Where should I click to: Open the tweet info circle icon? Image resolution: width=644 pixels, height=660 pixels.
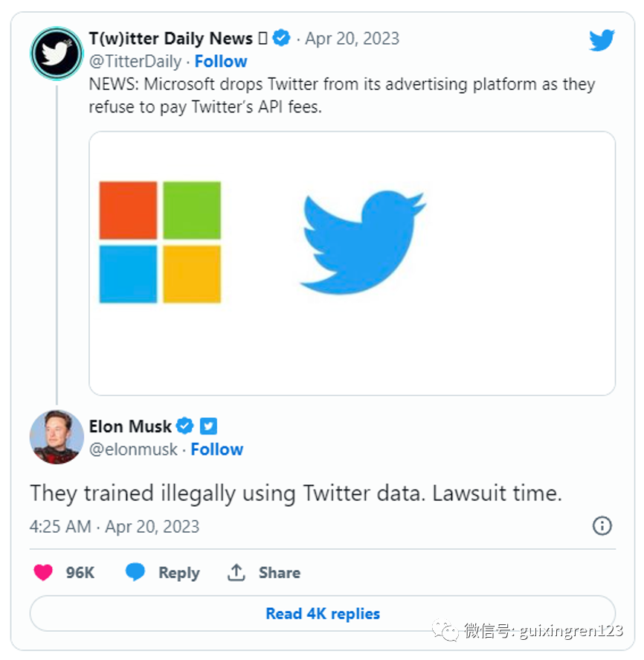602,526
